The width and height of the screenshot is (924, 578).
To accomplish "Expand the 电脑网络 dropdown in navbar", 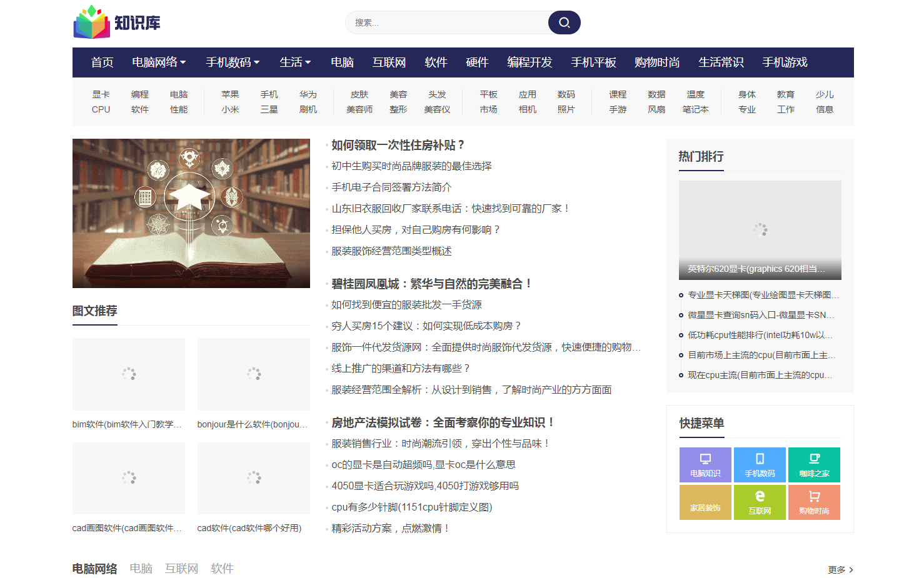I will [x=159, y=62].
